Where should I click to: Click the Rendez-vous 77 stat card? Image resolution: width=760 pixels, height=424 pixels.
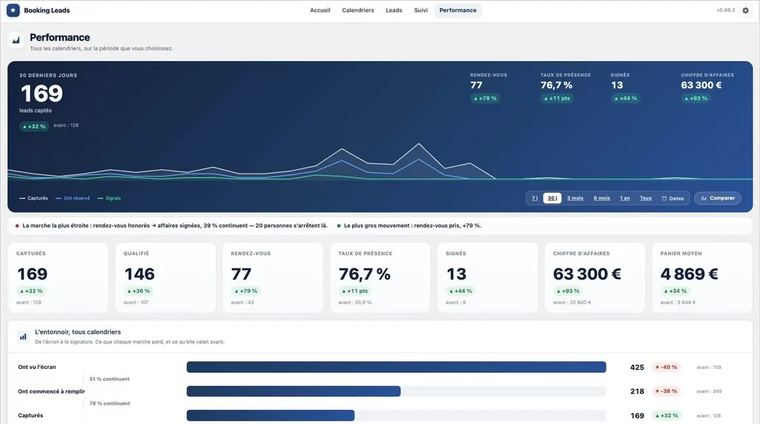272,278
